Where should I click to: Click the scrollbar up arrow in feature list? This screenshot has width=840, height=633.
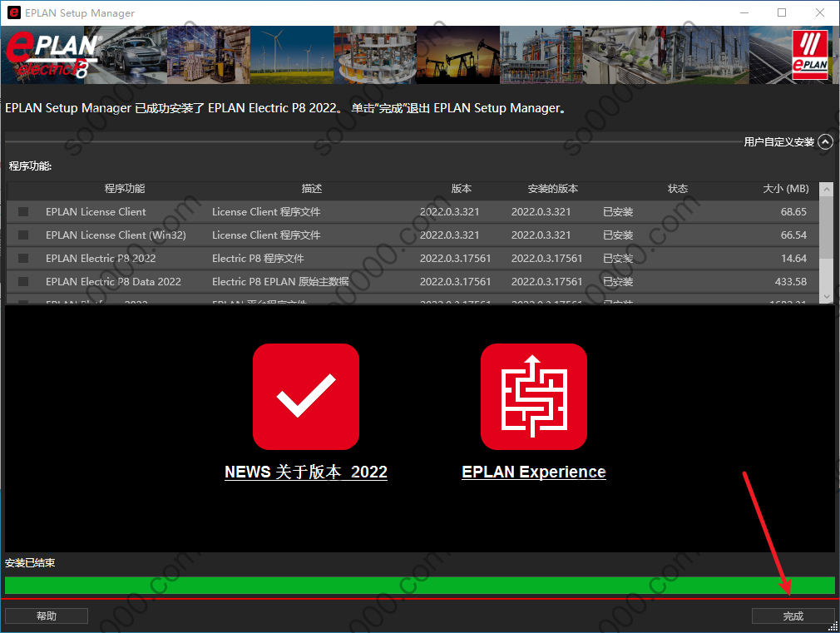coord(827,189)
